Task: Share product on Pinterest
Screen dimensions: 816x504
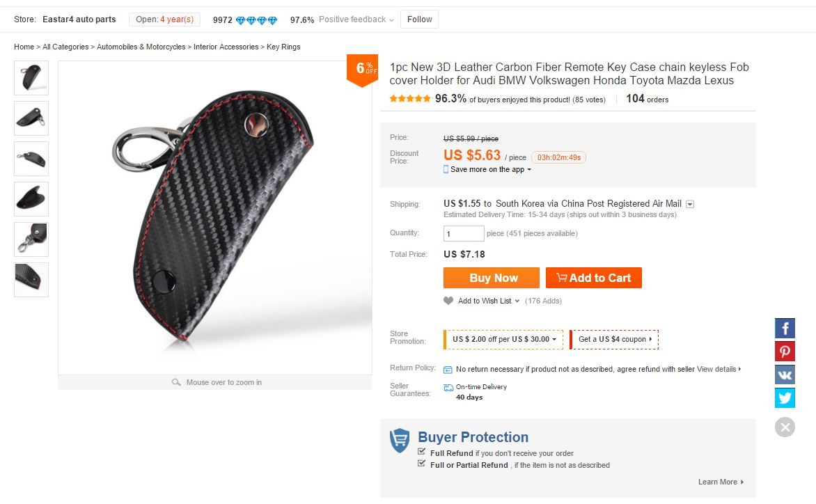Action: click(x=785, y=352)
